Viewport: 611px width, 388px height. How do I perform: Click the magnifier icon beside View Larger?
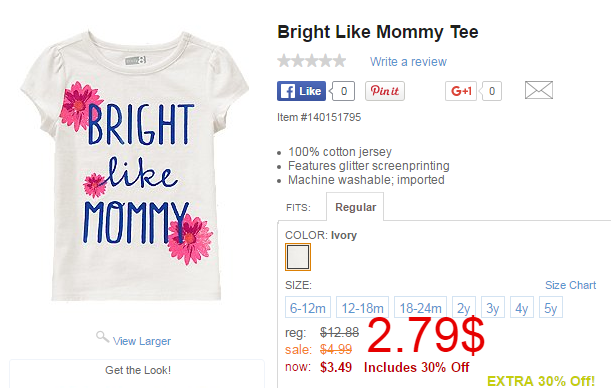click(x=102, y=337)
